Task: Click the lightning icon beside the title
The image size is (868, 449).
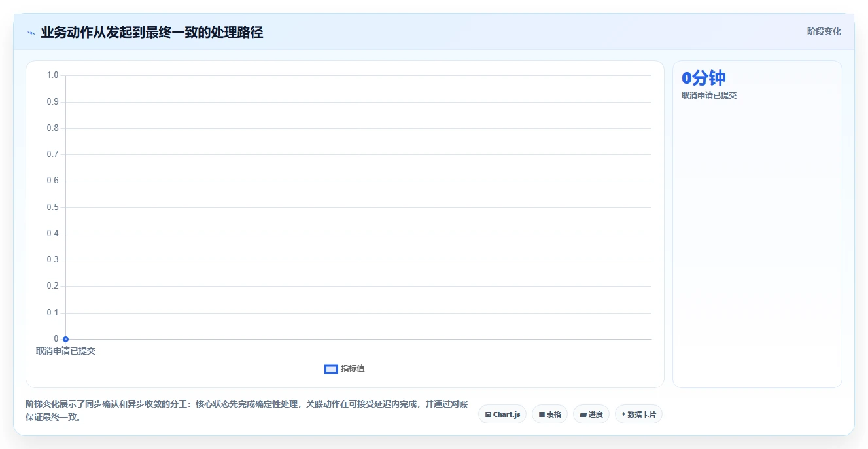Action: [x=31, y=33]
